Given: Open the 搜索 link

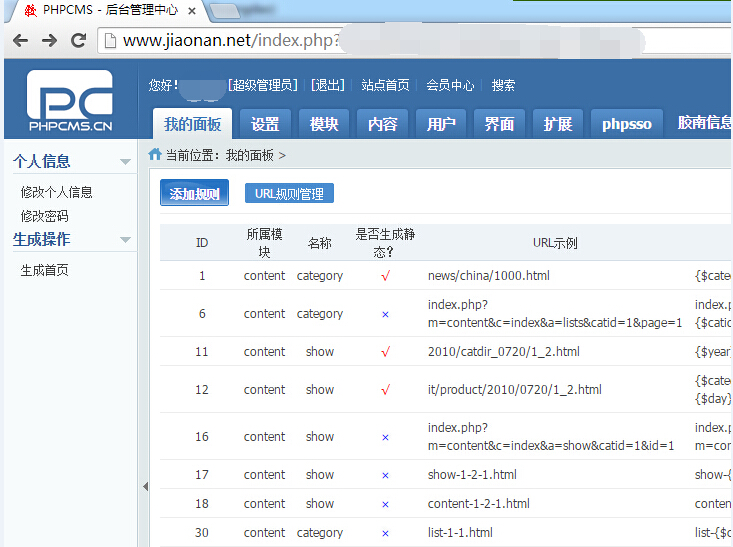Looking at the screenshot, I should pos(503,85).
